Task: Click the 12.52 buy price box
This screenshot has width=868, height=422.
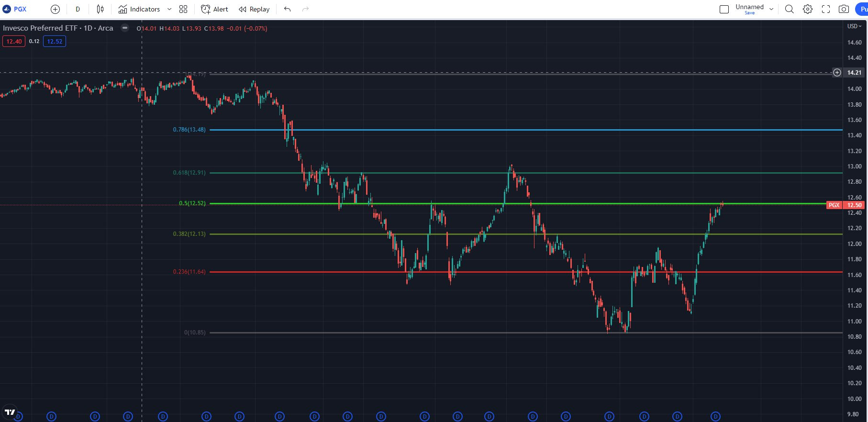Action: (x=55, y=41)
